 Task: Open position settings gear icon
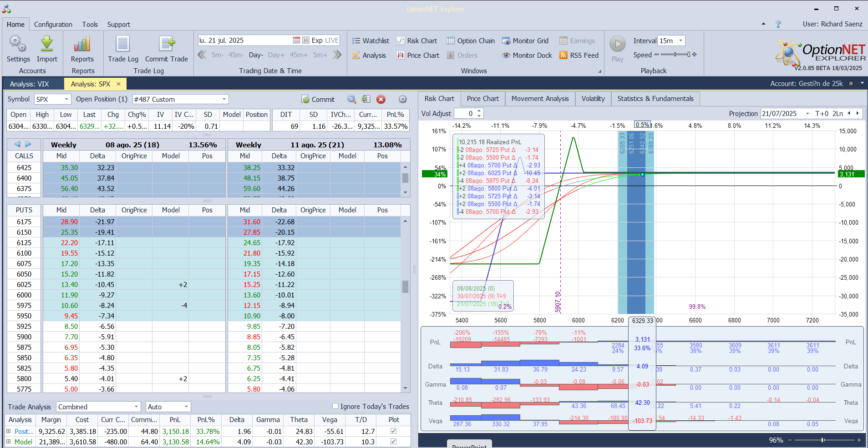click(x=403, y=99)
